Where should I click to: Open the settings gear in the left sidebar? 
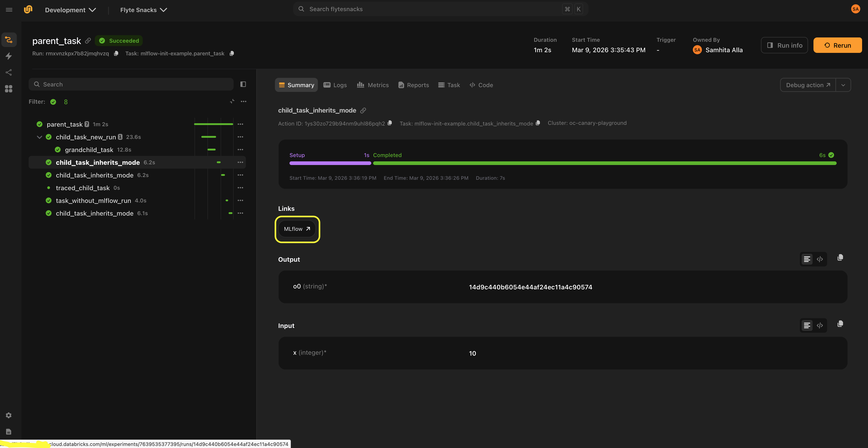coord(9,415)
